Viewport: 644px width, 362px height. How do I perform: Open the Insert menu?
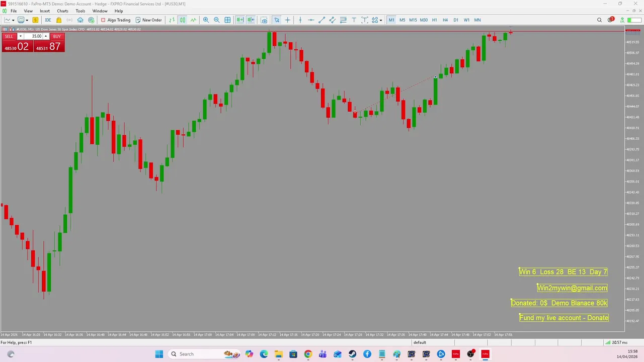pos(45,11)
